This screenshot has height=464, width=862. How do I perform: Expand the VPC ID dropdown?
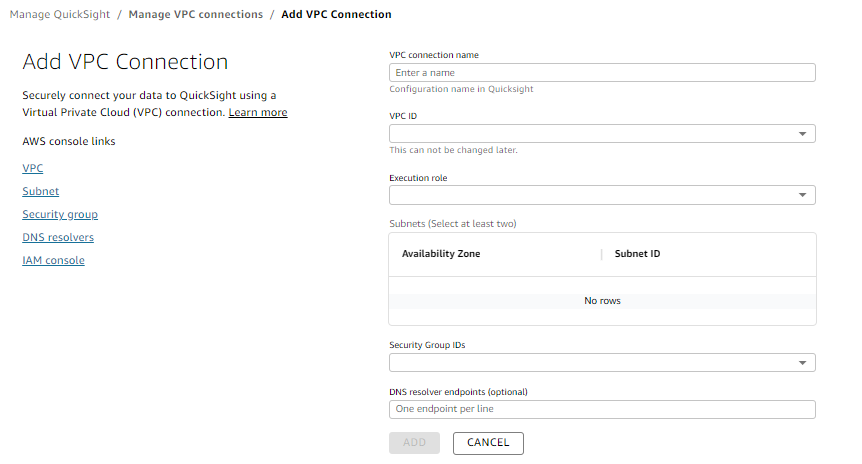tap(602, 134)
